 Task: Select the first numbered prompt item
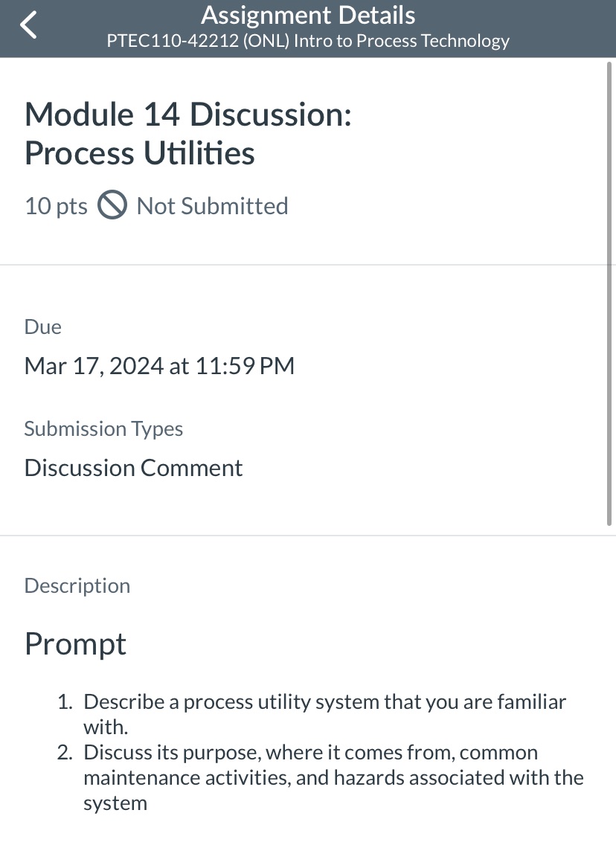324,713
